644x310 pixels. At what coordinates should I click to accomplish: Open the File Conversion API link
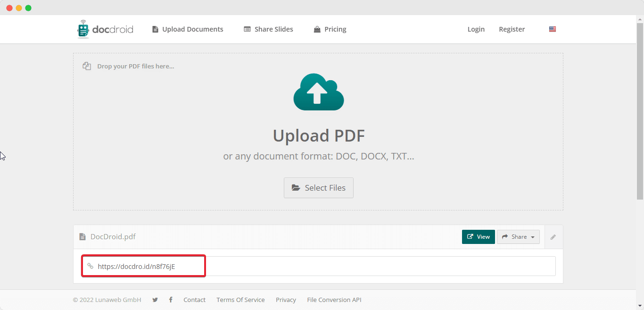click(334, 300)
